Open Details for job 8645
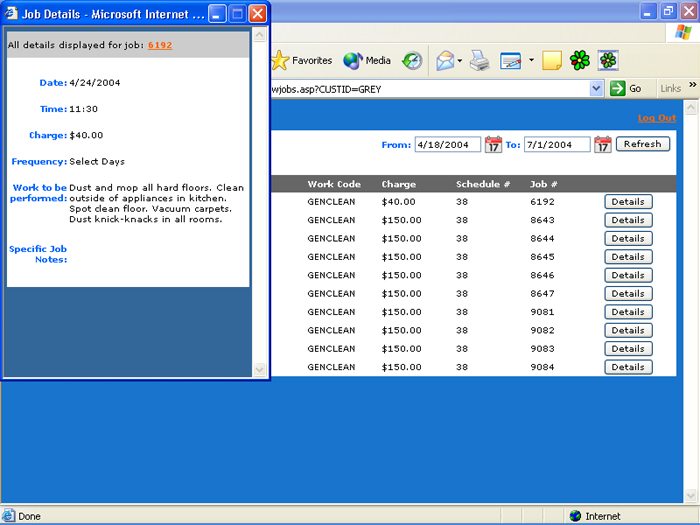The image size is (700, 525). pos(628,257)
